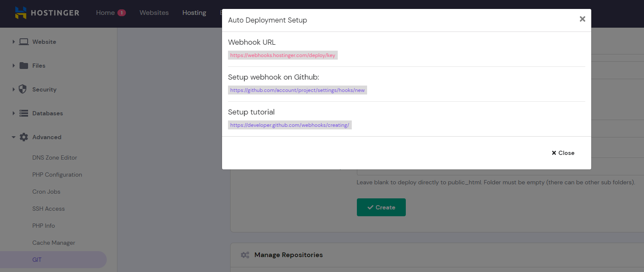Select the Hostinger webhook deploy URL

(282, 55)
